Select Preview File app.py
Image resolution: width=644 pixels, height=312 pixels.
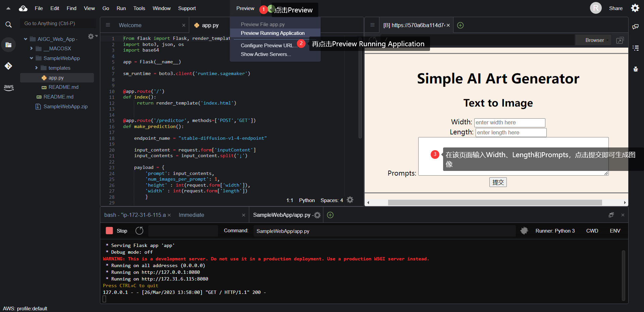click(x=275, y=24)
